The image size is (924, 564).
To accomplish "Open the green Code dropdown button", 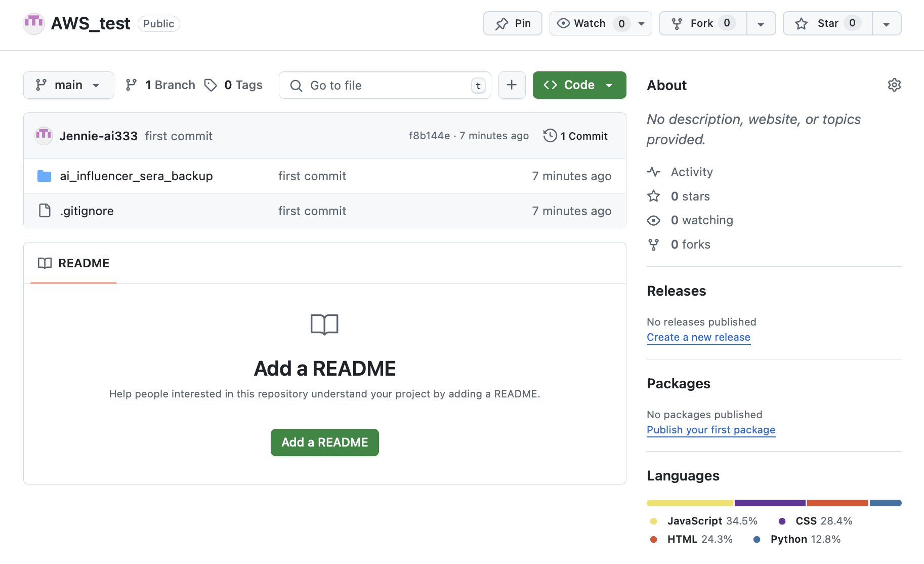I will click(579, 85).
